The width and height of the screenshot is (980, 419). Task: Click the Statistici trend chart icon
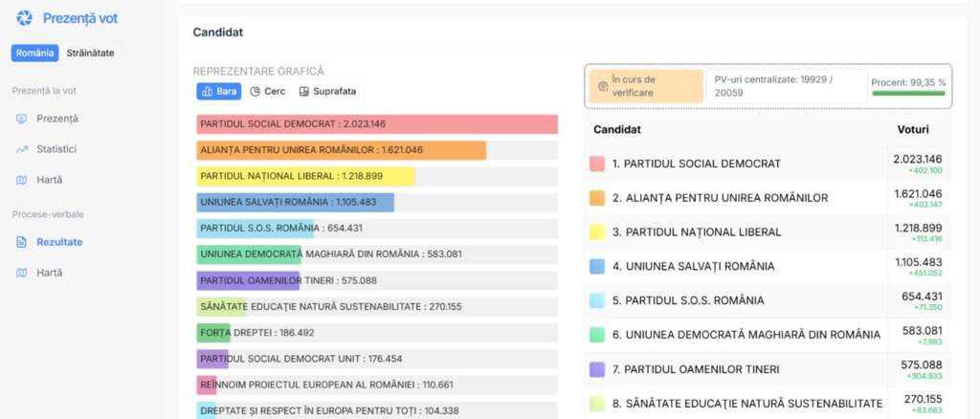click(21, 149)
